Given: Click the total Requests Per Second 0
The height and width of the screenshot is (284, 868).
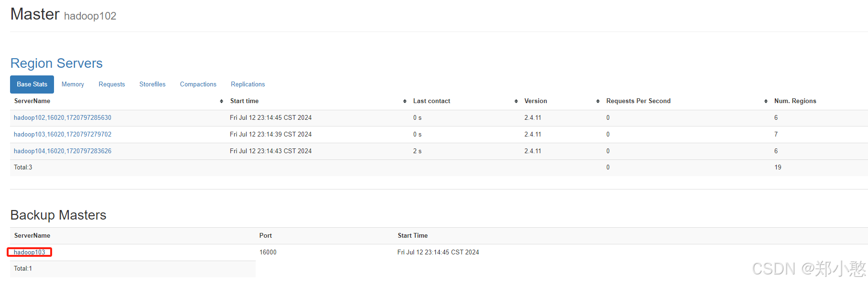Looking at the screenshot, I should [x=608, y=168].
